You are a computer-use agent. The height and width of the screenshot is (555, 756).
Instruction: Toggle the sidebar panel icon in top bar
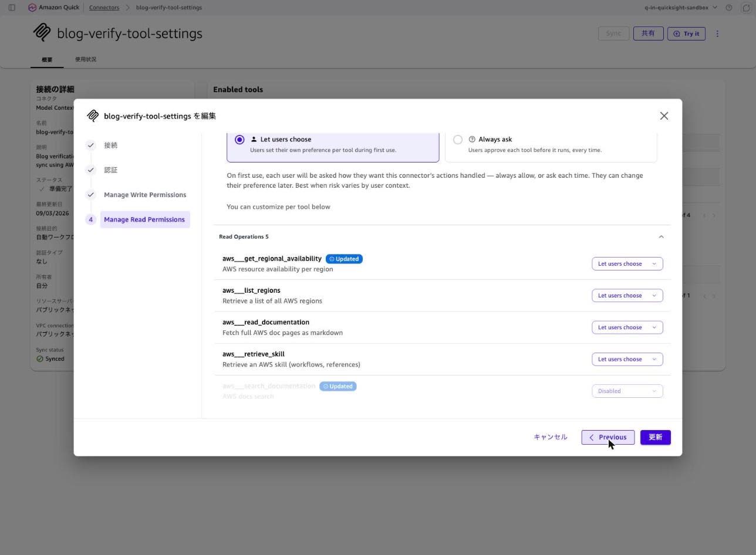12,8
